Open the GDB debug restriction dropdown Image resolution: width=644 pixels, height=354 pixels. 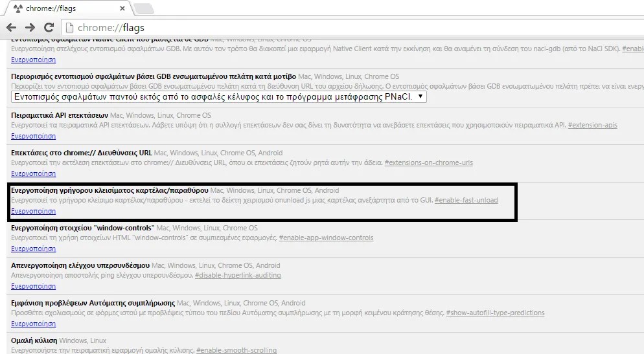219,97
